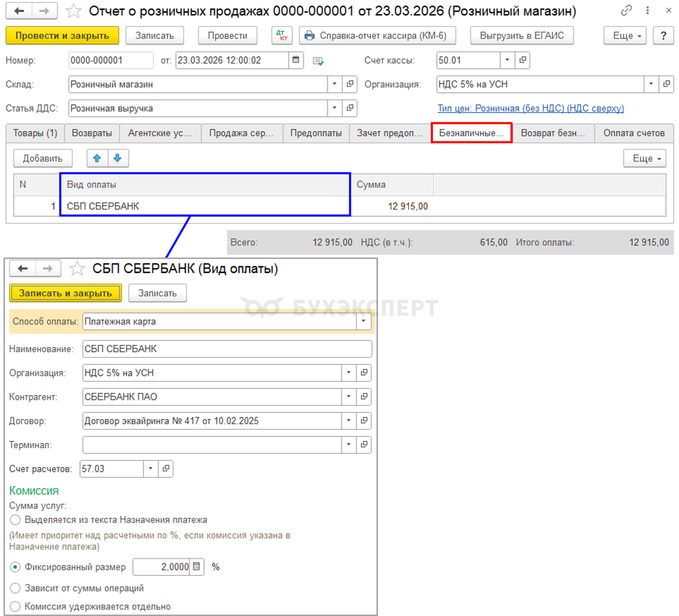The width and height of the screenshot is (679, 616).
Task: Switch to the Безналичные... tab
Action: click(472, 133)
